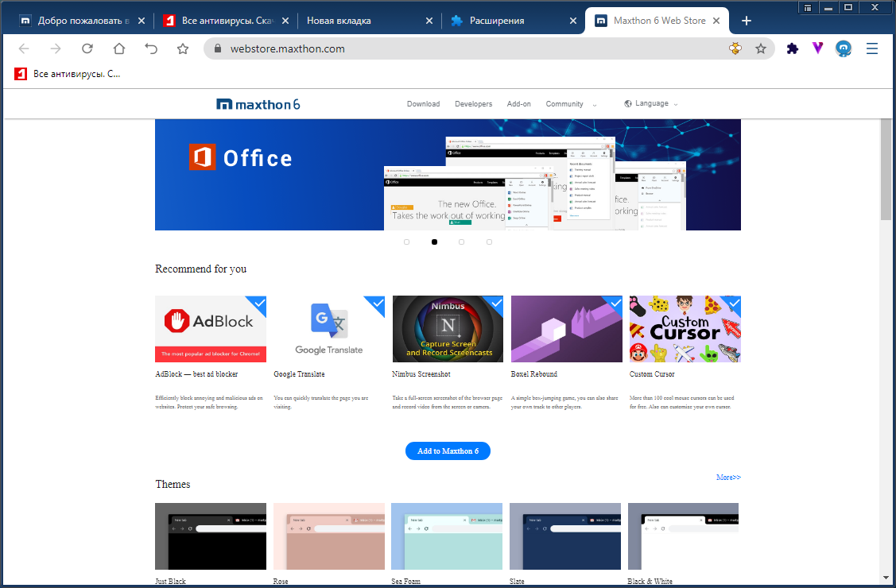Open the Add-on menu item
896x588 pixels.
coord(519,104)
